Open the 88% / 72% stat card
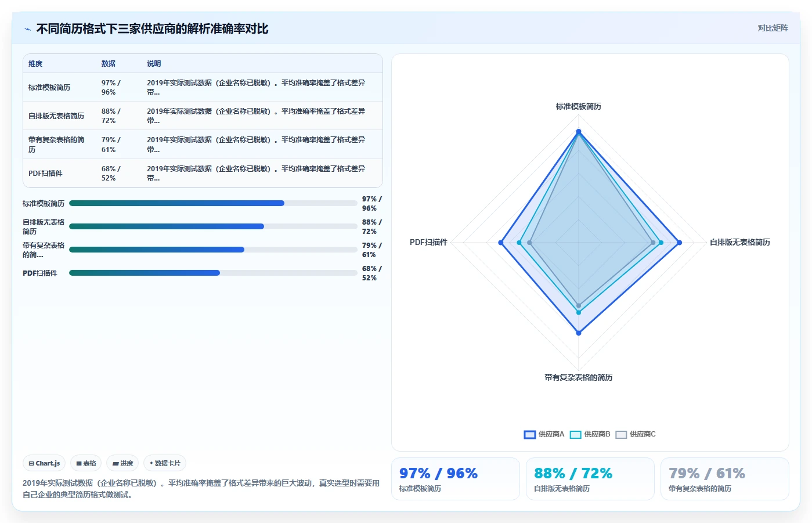The width and height of the screenshot is (812, 523). 590,479
